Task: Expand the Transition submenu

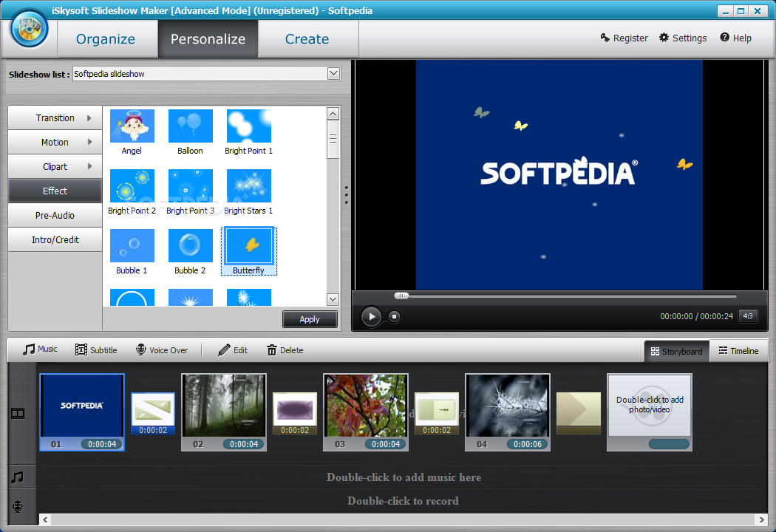Action: tap(55, 117)
